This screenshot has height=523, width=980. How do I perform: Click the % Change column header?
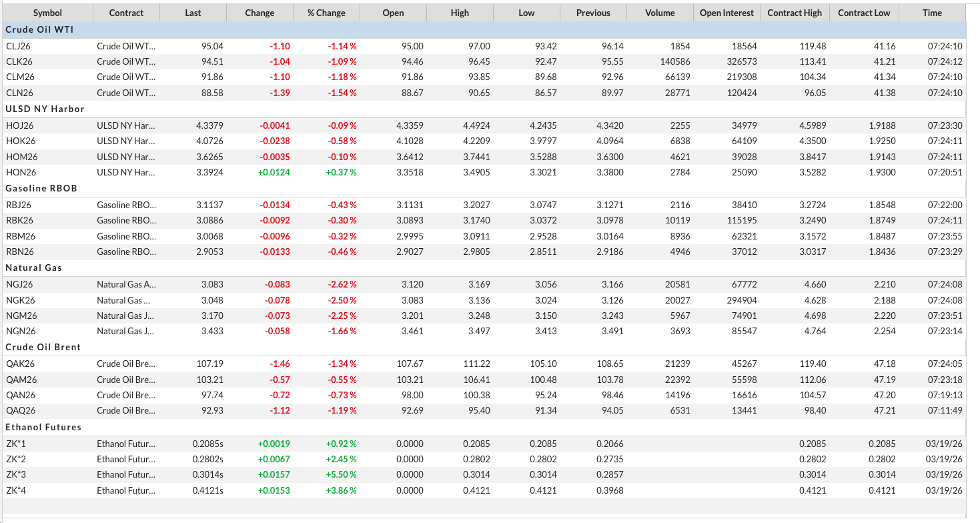(x=326, y=13)
